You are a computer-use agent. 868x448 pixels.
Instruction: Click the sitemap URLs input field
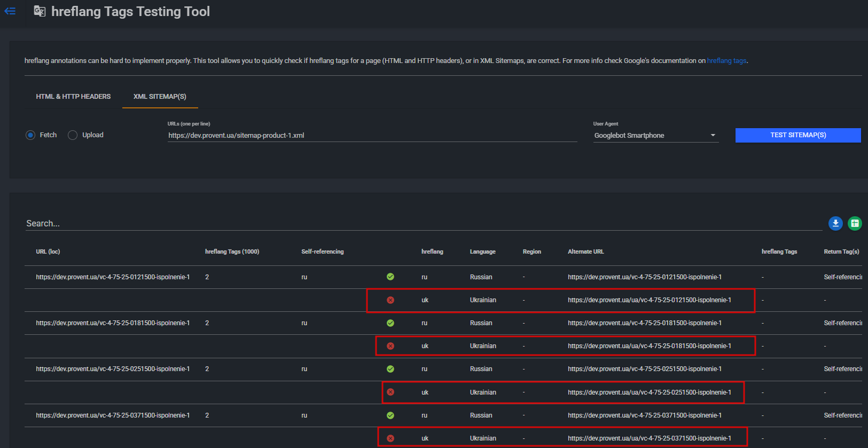click(x=372, y=136)
